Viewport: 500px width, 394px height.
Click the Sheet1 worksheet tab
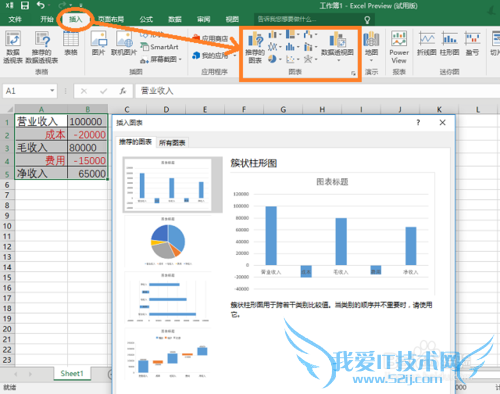pos(72,373)
